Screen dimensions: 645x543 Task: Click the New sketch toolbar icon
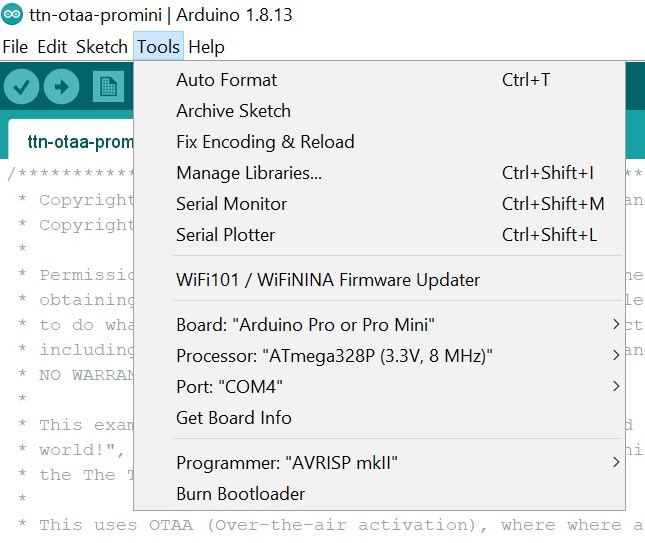point(108,86)
